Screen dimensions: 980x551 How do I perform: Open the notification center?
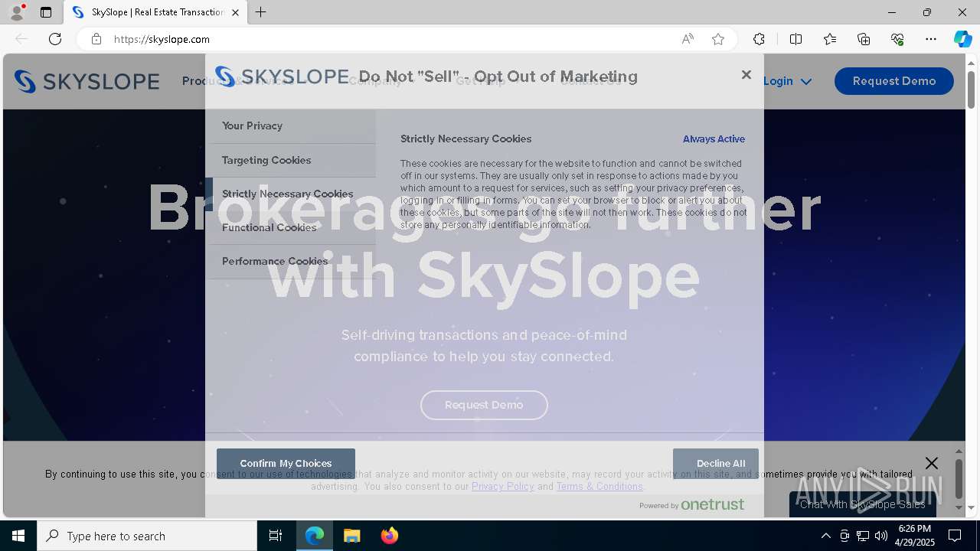[x=955, y=536]
